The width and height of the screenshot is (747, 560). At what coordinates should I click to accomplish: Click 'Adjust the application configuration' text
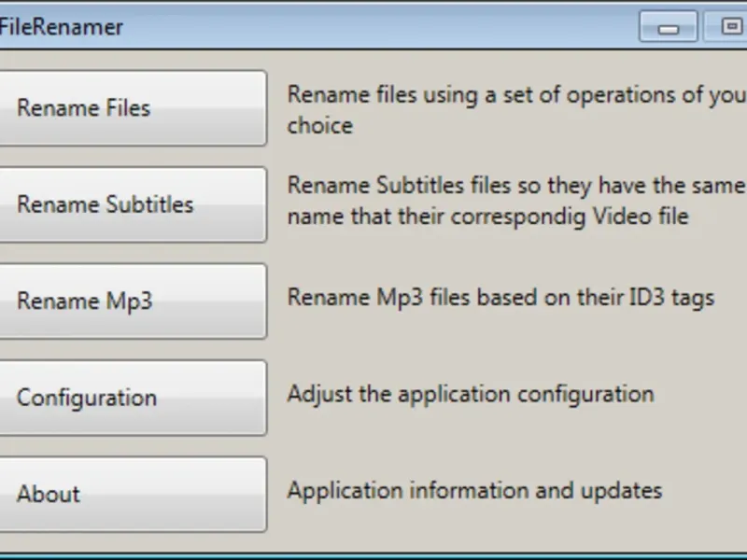click(x=471, y=394)
